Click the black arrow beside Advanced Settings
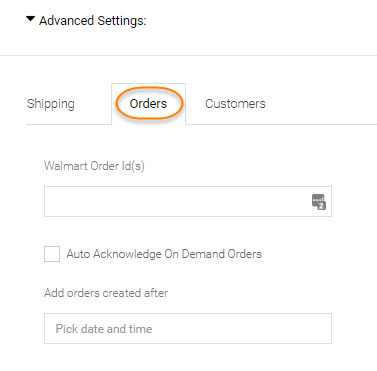The image size is (377, 371). (30, 19)
